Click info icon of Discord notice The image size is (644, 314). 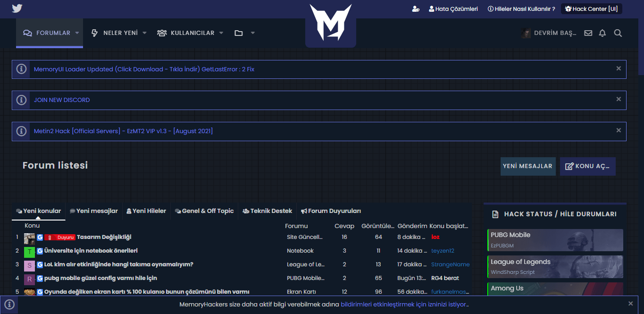(x=21, y=100)
